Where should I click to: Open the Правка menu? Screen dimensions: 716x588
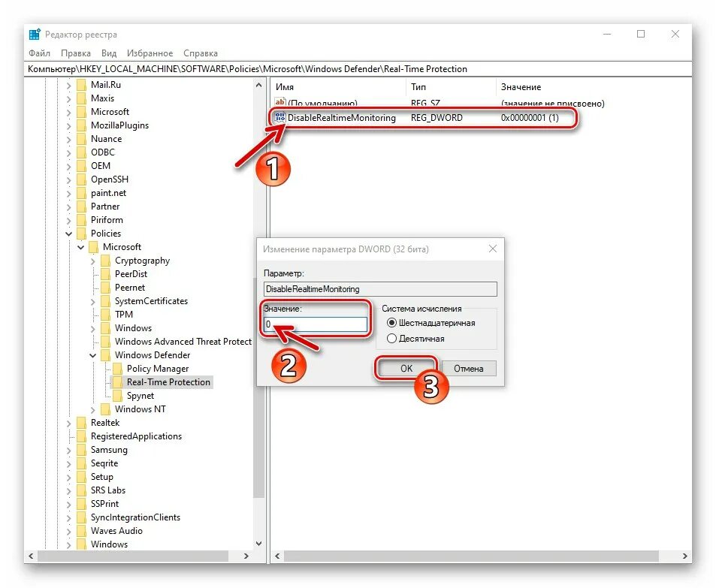[76, 53]
